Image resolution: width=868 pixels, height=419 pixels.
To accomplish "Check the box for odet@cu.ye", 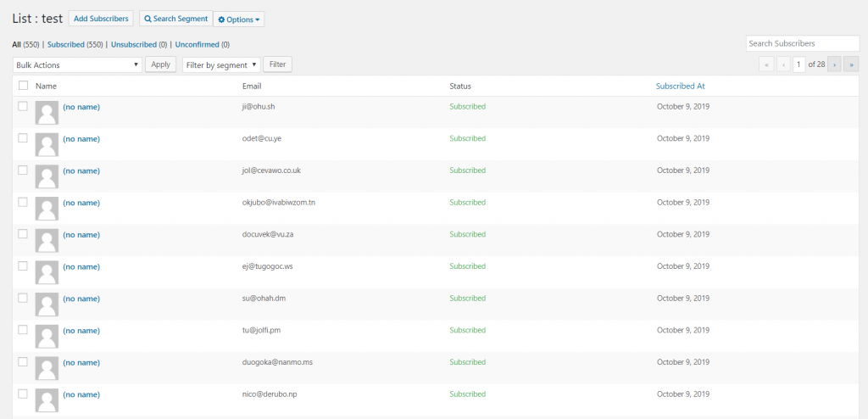I will [23, 138].
